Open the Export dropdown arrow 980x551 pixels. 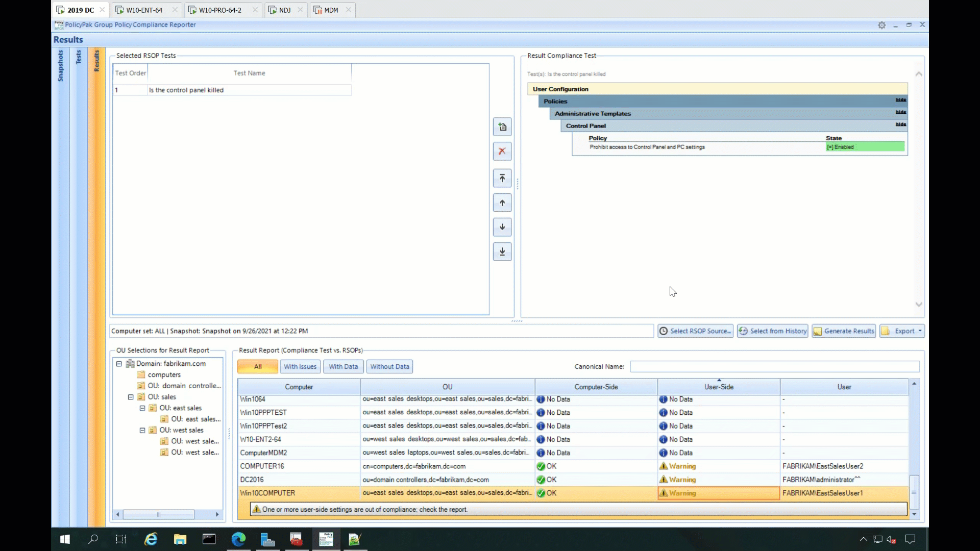point(920,331)
